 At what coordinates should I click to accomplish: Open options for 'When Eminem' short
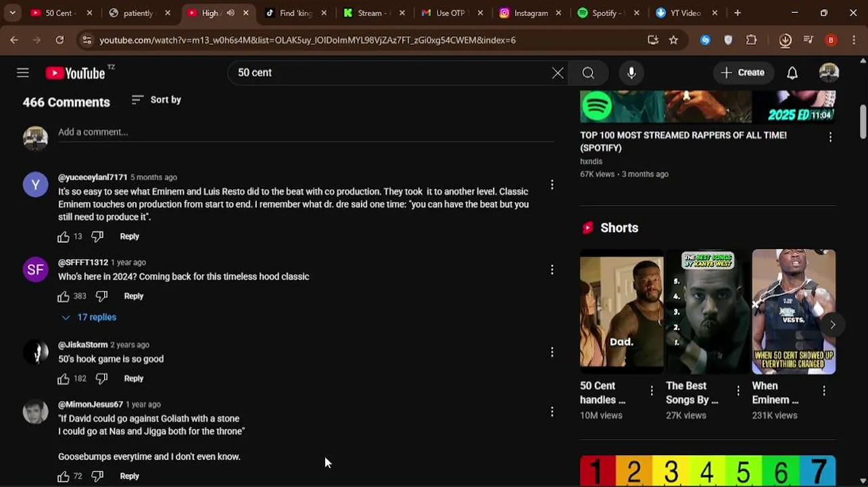pyautogui.click(x=824, y=391)
